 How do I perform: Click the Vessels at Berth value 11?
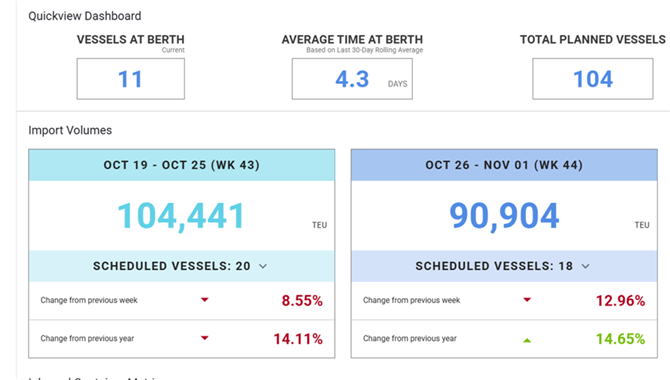130,79
